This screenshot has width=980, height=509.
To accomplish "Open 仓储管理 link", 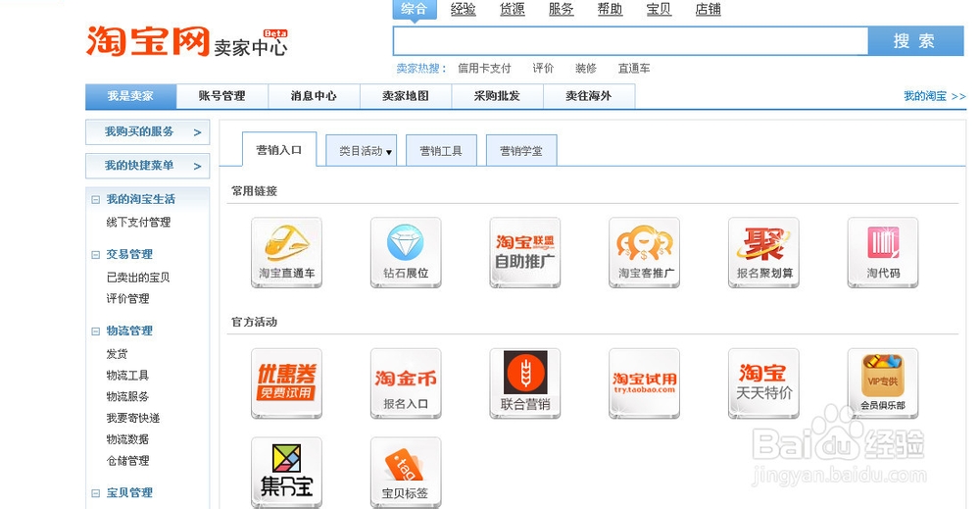I will tap(128, 460).
